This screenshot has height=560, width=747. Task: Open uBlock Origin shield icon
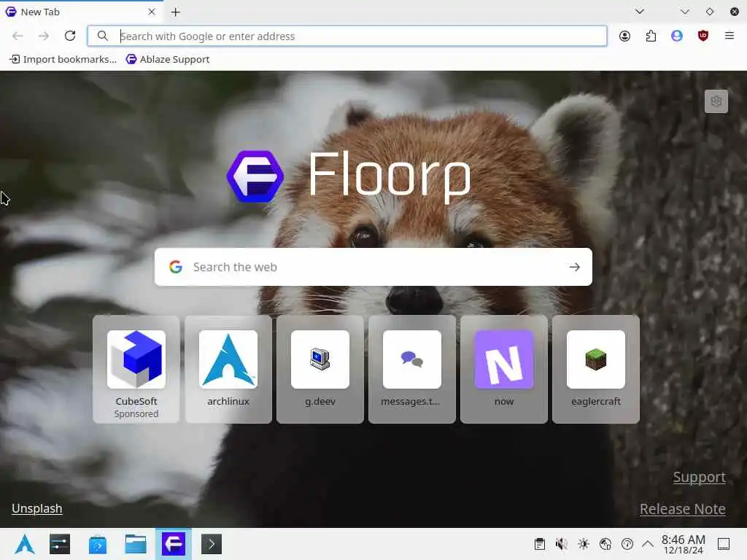click(703, 36)
